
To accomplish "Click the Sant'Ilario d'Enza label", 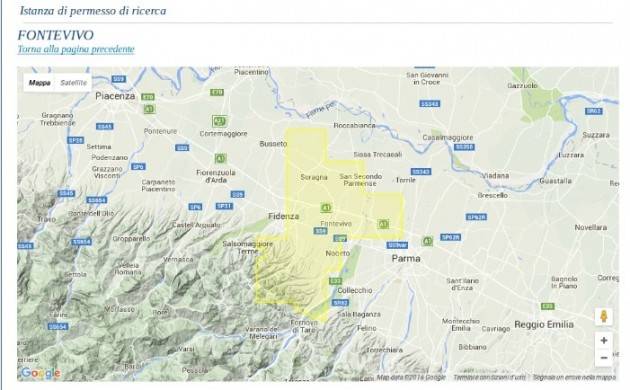I will click(462, 284).
